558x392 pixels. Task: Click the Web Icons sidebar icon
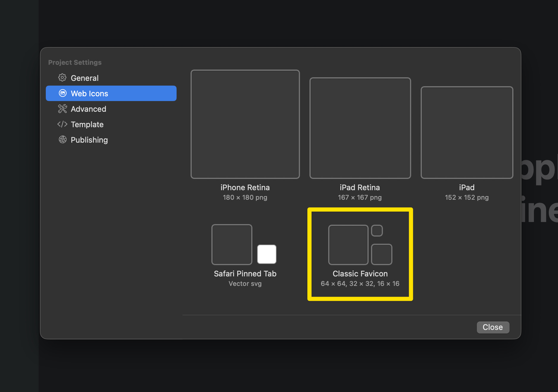62,93
